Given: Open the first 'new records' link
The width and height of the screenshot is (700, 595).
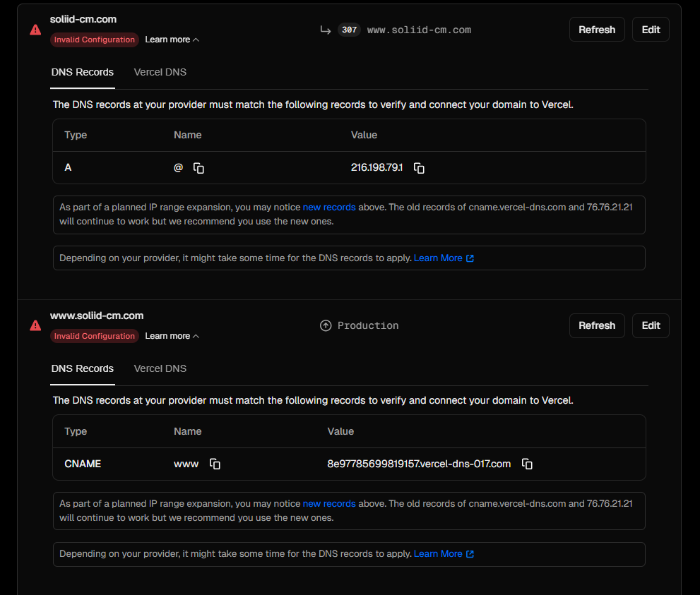Looking at the screenshot, I should [x=329, y=208].
